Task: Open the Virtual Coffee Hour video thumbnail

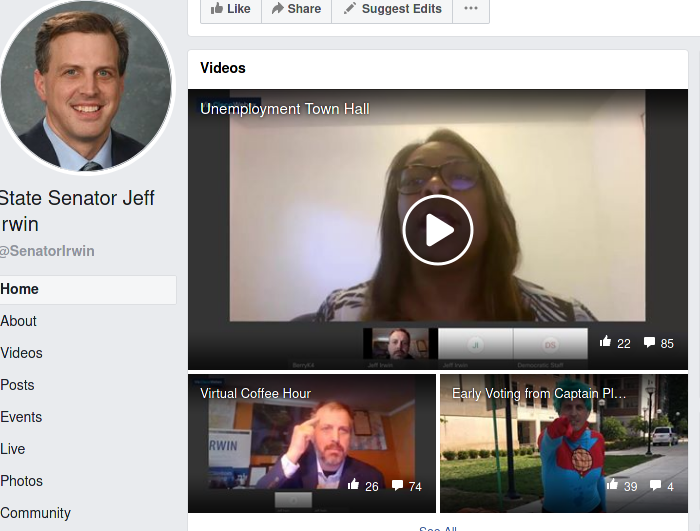Action: point(312,443)
